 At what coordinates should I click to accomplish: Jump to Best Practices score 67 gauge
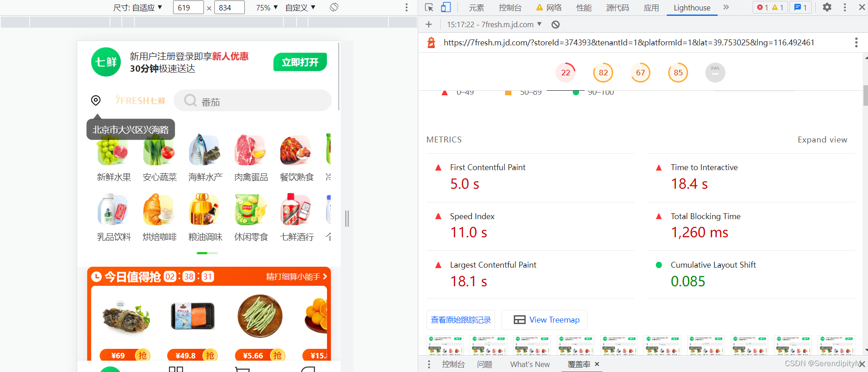click(x=640, y=73)
